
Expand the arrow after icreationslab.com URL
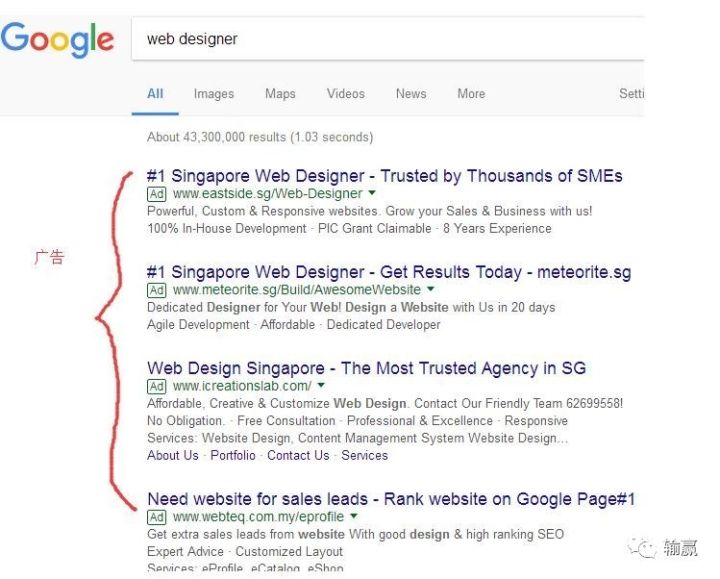[321, 385]
